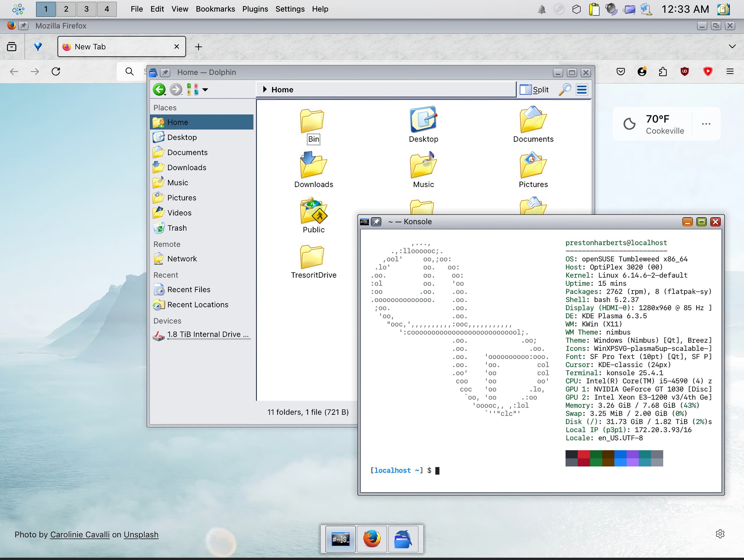Click the uBlock Origin shield icon
The width and height of the screenshot is (744, 560).
(x=684, y=71)
